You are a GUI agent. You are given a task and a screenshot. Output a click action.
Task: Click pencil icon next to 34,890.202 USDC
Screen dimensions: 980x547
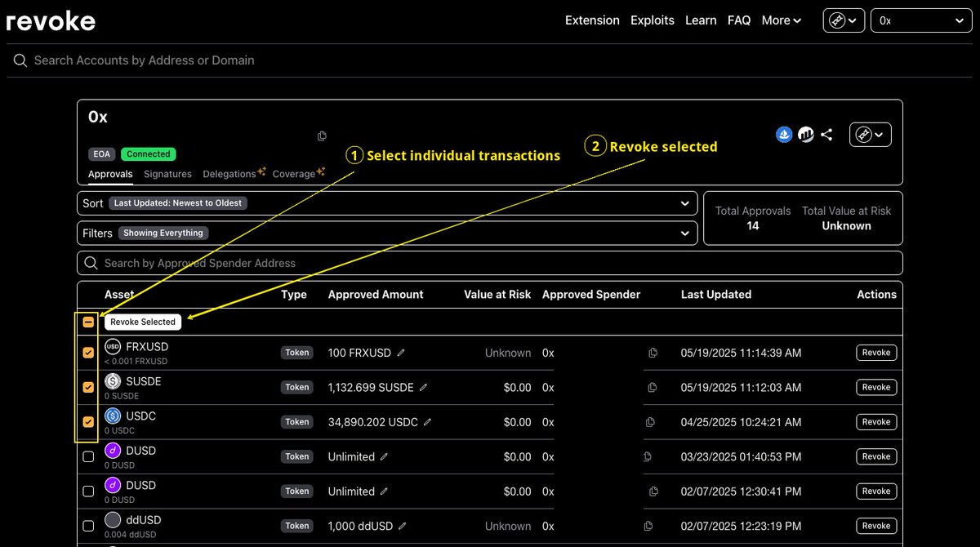427,422
